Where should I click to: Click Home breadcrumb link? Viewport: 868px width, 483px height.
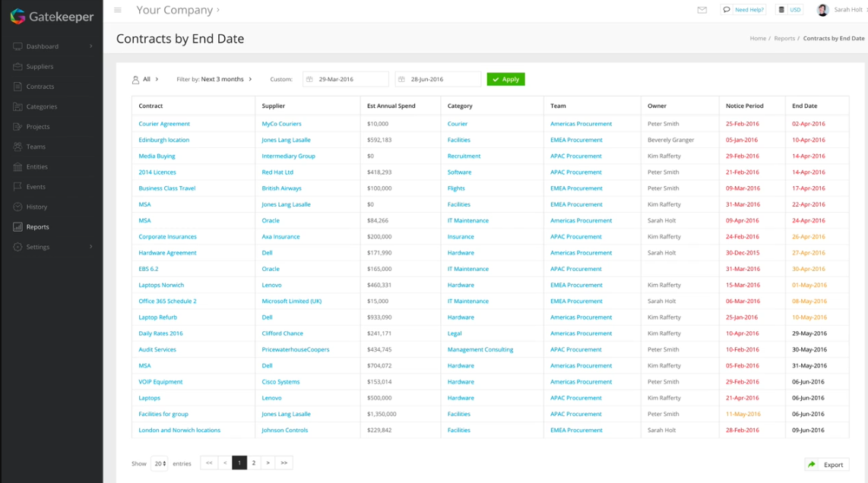pyautogui.click(x=758, y=38)
